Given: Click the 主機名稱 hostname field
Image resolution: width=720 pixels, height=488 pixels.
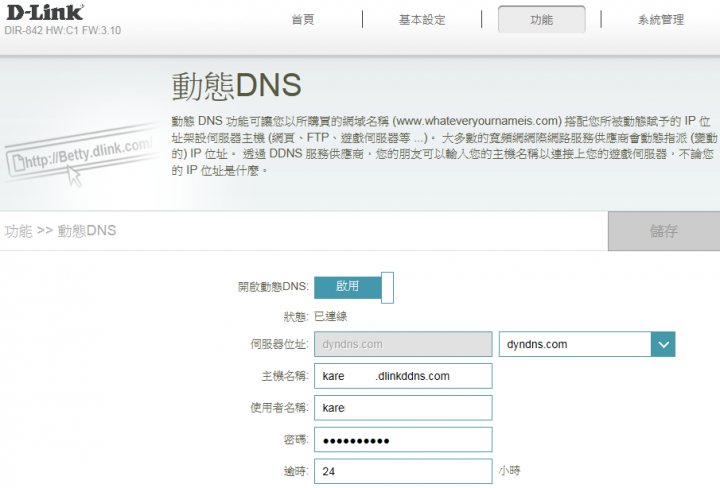Looking at the screenshot, I should [403, 376].
